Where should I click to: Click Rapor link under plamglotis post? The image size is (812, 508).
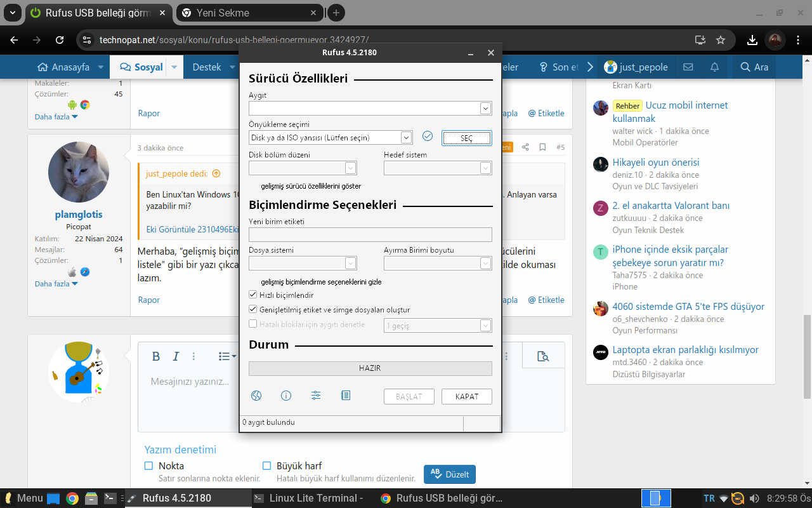(149, 300)
